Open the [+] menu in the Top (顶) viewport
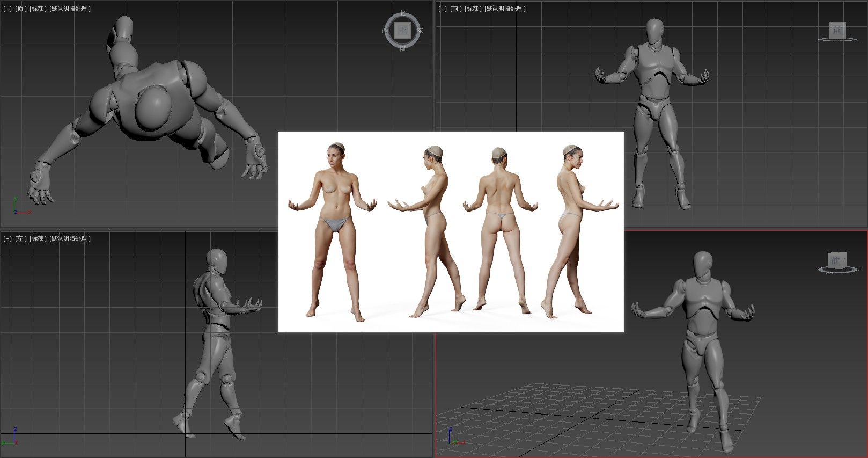Screen dimensions: 868x458 coord(8,9)
